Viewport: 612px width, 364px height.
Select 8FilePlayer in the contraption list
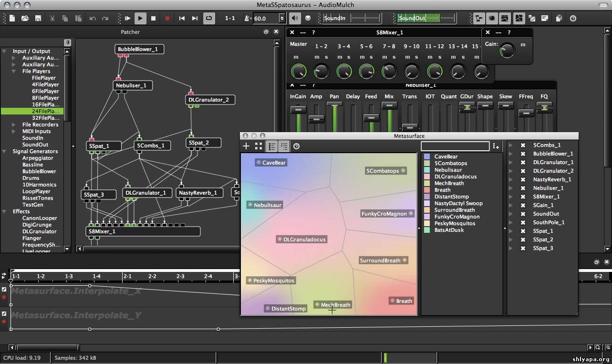tap(45, 98)
